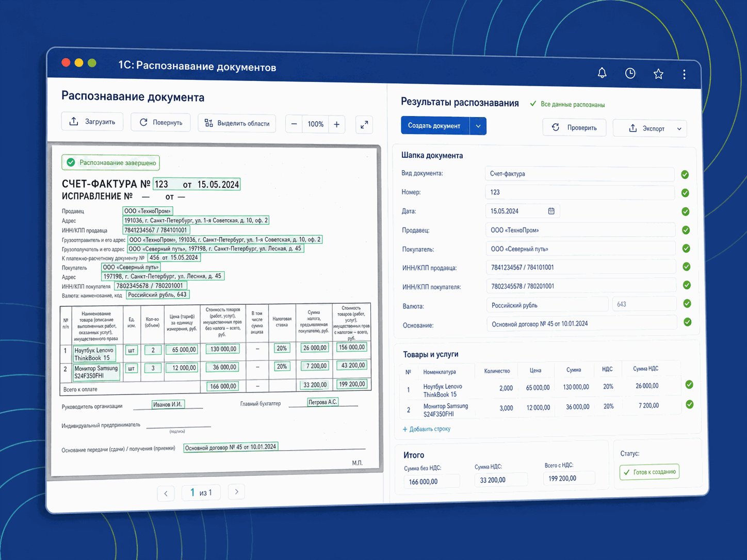Click the Всего с НДС field 199 200,00

click(569, 478)
